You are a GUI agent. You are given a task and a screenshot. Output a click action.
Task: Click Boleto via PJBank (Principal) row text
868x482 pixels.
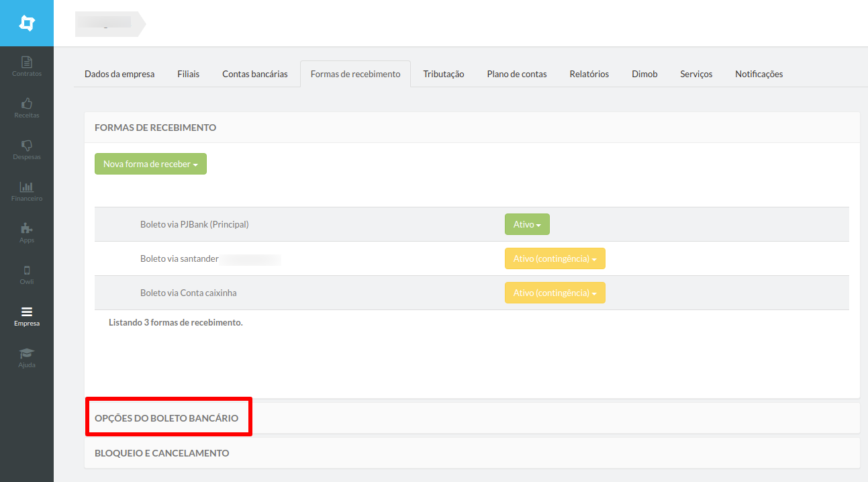click(x=195, y=224)
